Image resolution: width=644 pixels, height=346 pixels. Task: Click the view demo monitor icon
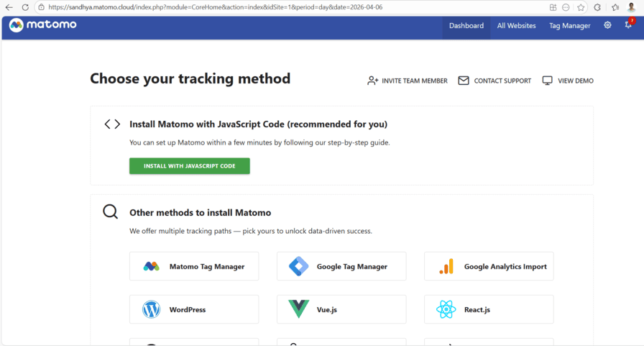click(x=547, y=81)
